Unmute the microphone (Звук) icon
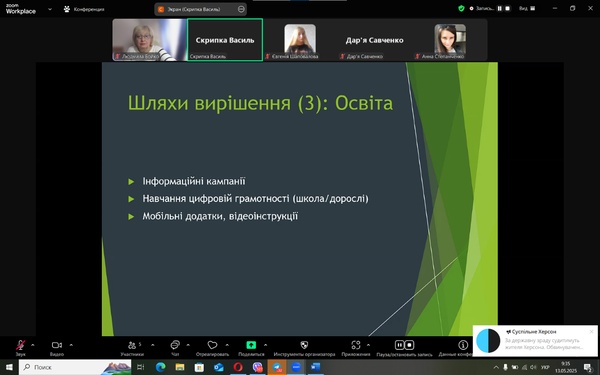This screenshot has width=600, height=375. [20, 345]
